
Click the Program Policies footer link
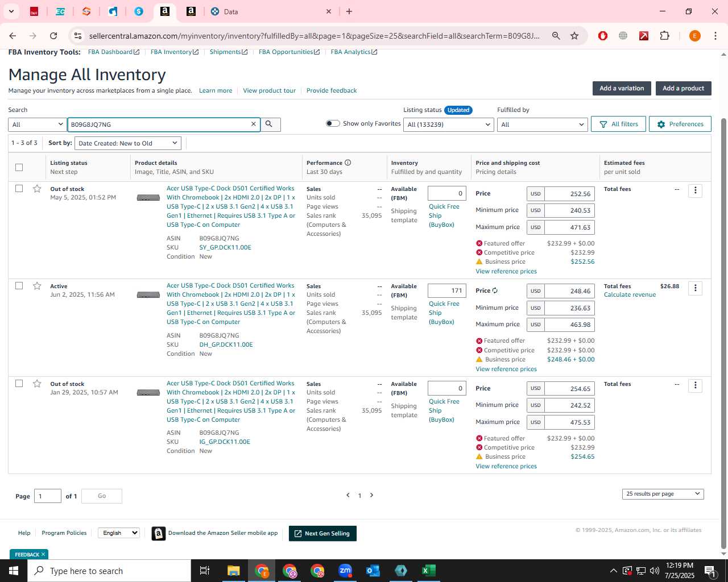(64, 533)
